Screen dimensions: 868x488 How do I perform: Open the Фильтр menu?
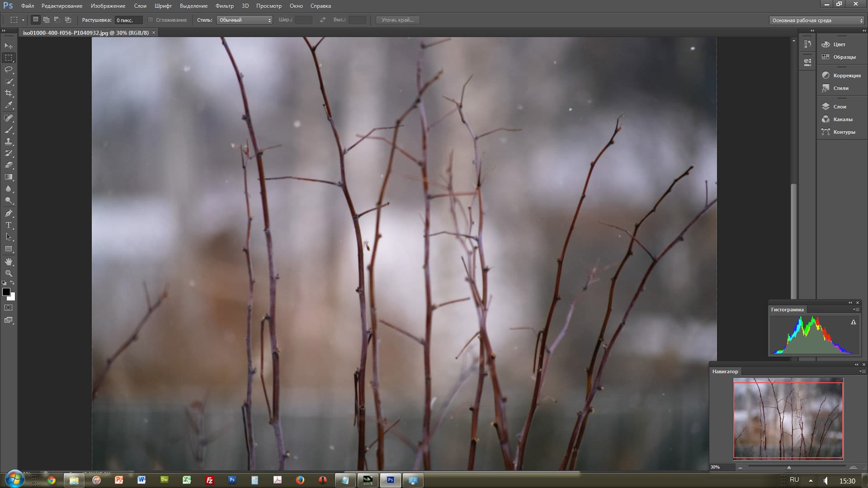(x=224, y=6)
